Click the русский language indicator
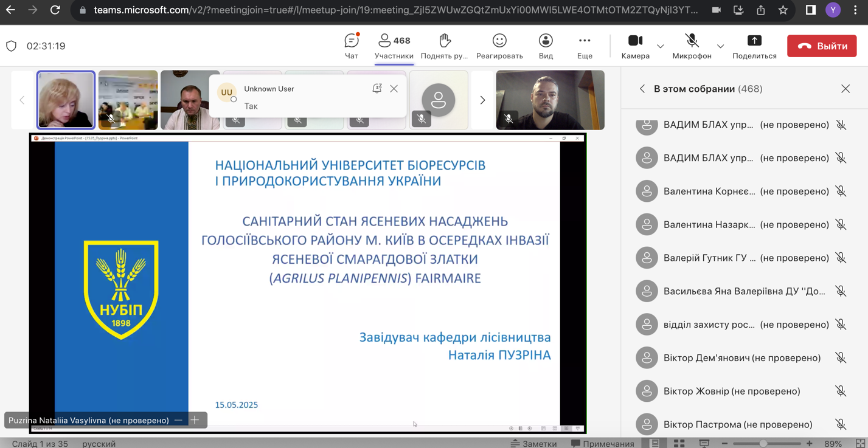The width and height of the screenshot is (868, 448). pyautogui.click(x=99, y=444)
